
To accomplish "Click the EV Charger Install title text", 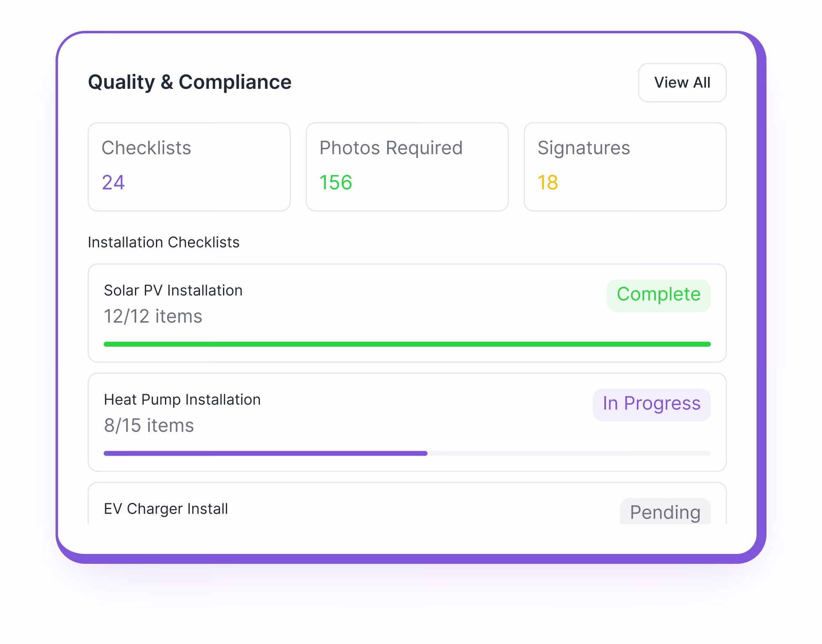I will pyautogui.click(x=165, y=509).
